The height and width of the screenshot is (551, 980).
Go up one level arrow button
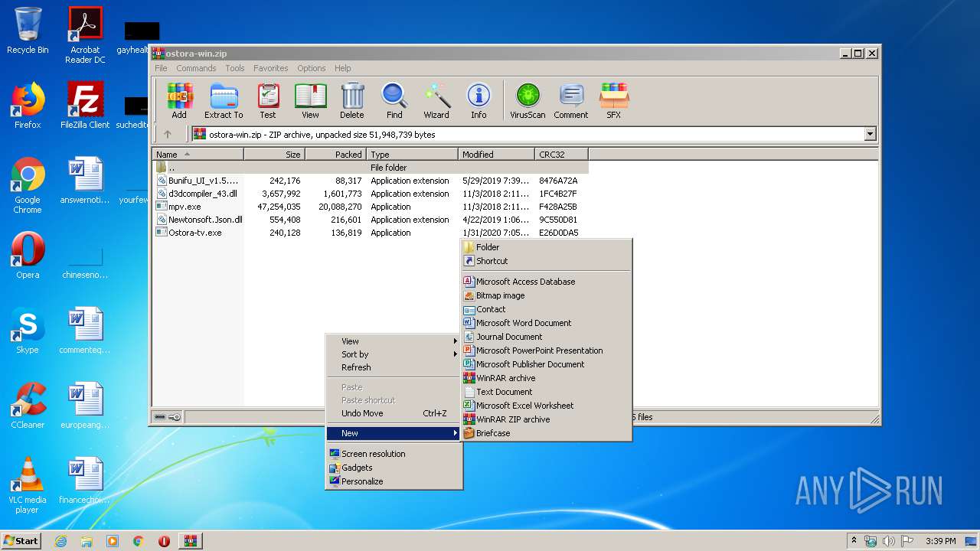(x=168, y=134)
